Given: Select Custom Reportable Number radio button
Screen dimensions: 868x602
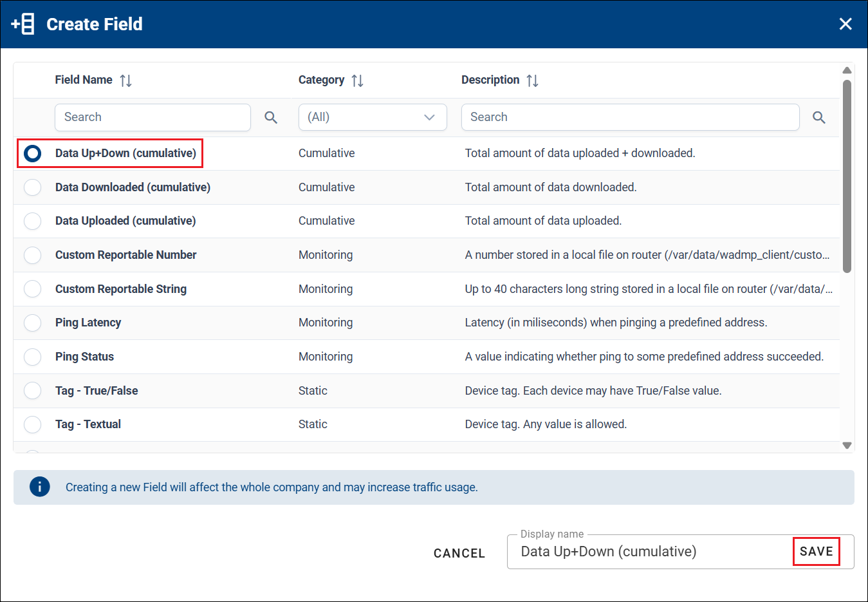Looking at the screenshot, I should (x=32, y=255).
